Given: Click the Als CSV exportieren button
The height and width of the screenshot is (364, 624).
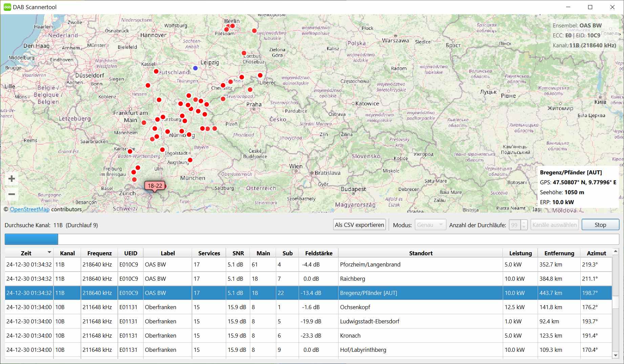Looking at the screenshot, I should [359, 225].
